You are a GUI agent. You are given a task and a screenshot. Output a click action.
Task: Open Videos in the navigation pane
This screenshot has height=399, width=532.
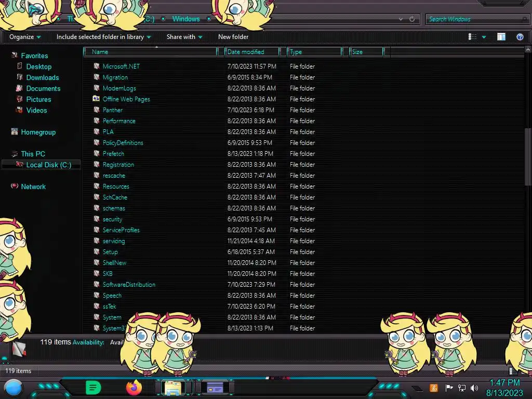pos(36,110)
